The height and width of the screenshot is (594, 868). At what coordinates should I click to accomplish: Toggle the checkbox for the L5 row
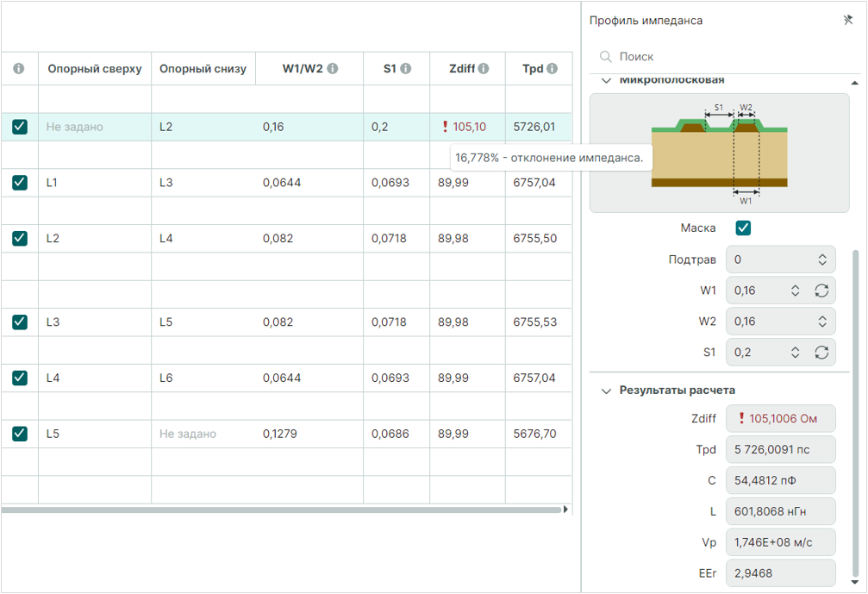click(20, 434)
